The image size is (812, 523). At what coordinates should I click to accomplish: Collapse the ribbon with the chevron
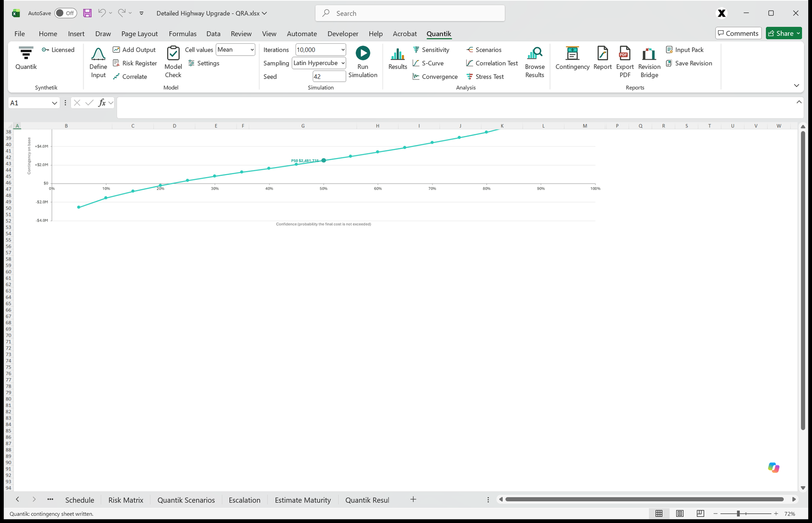click(x=796, y=86)
